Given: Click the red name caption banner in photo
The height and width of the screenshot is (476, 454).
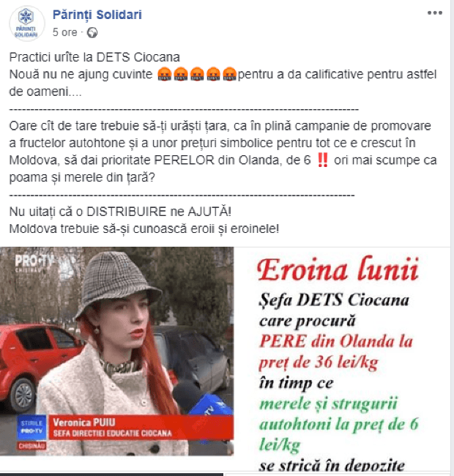Looking at the screenshot, I should point(141,427).
